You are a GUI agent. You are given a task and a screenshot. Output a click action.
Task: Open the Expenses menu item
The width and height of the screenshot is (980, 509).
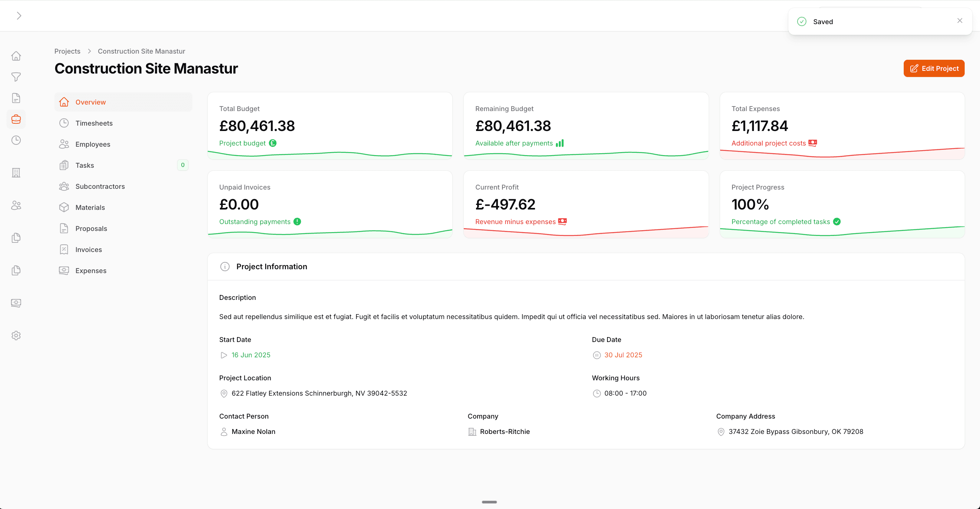click(x=91, y=271)
